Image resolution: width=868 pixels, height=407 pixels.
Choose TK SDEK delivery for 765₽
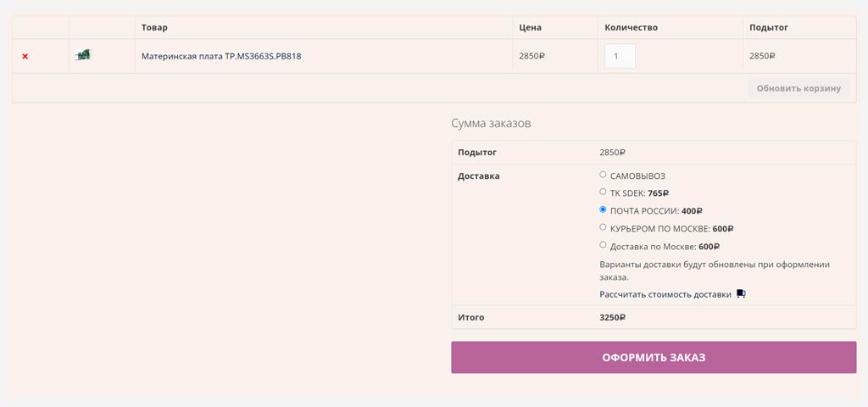(x=603, y=192)
